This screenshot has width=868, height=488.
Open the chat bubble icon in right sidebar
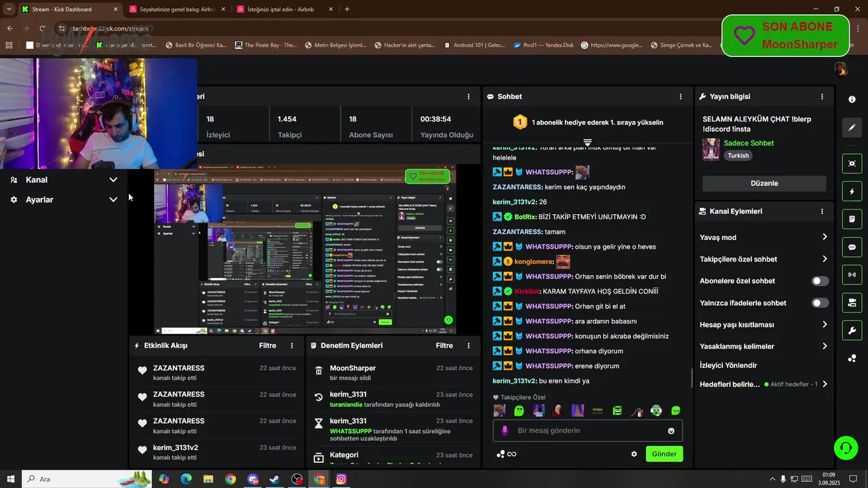tap(852, 247)
